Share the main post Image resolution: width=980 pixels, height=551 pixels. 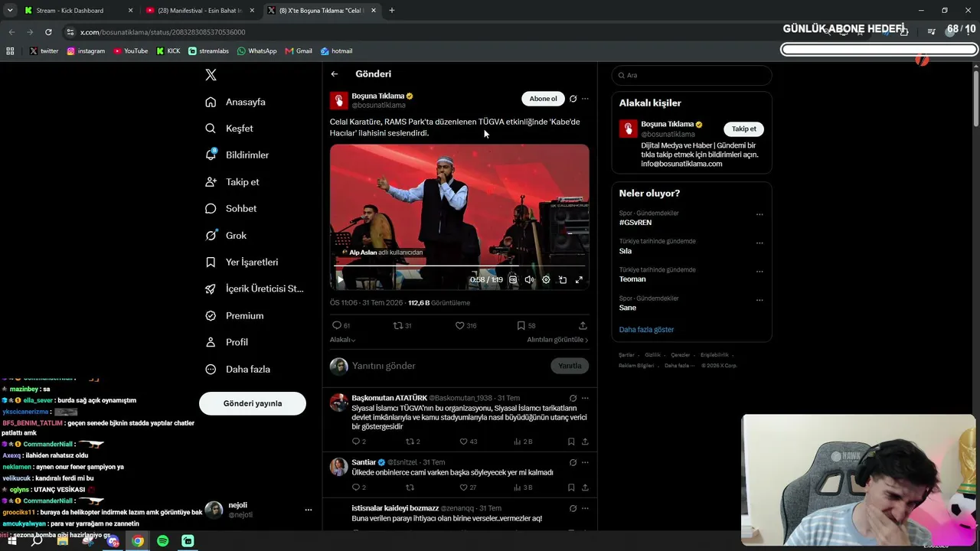pyautogui.click(x=583, y=325)
